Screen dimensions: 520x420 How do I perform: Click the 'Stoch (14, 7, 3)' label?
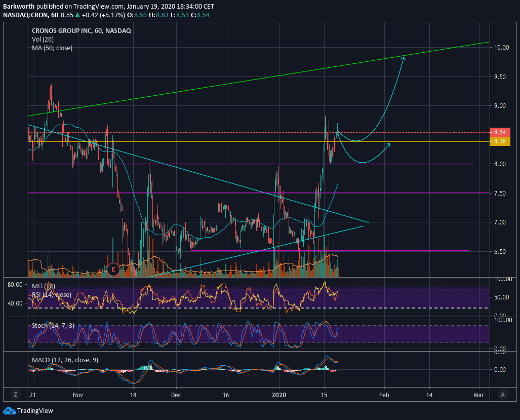click(x=53, y=325)
